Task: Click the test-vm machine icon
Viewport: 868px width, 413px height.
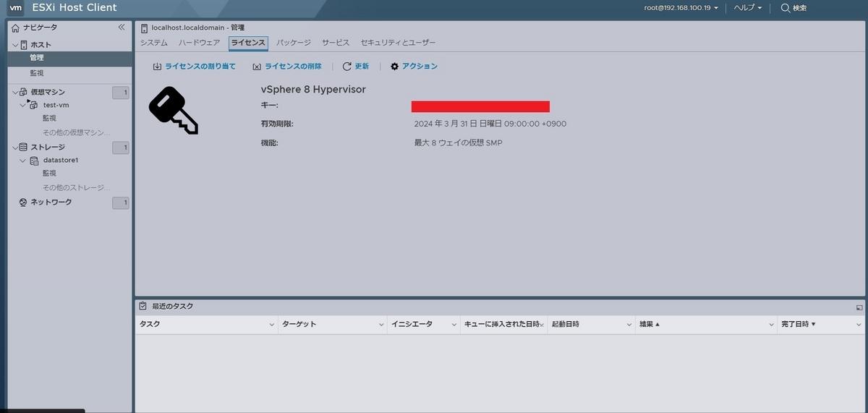Action: (33, 105)
